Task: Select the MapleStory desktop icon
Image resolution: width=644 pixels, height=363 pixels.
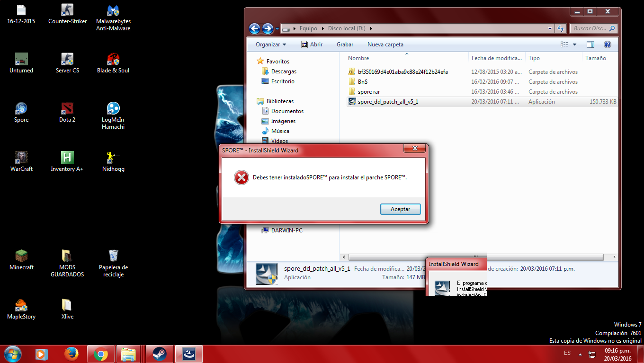Action: 21,309
